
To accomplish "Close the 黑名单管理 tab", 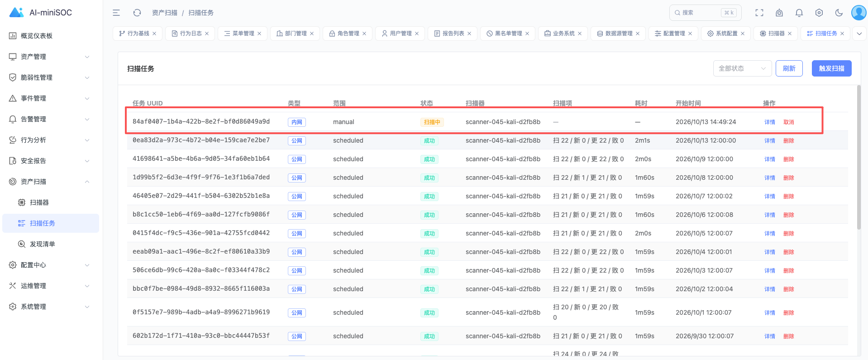I will coord(527,34).
